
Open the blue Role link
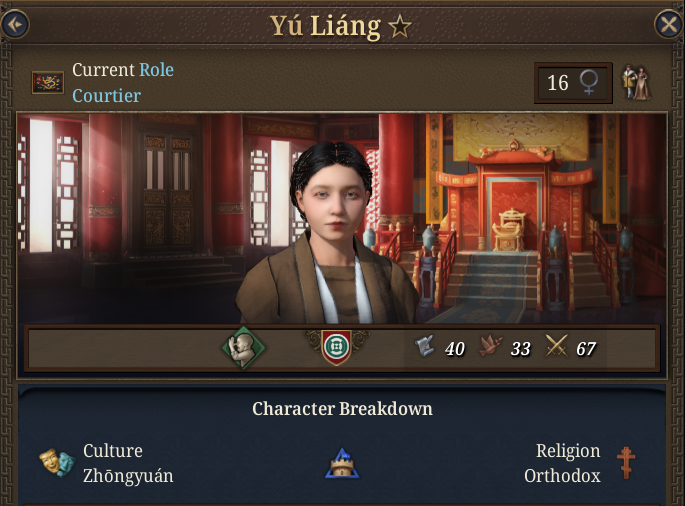click(156, 70)
